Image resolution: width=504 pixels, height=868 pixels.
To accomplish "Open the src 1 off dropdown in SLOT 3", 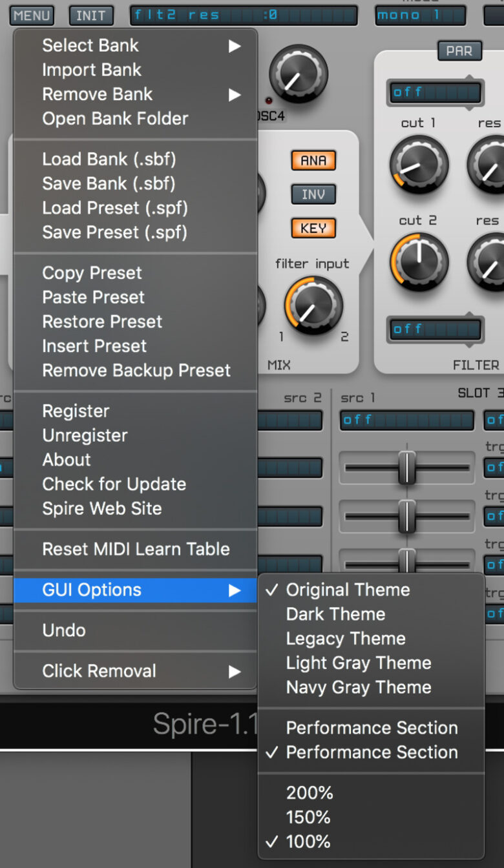I will (x=407, y=420).
